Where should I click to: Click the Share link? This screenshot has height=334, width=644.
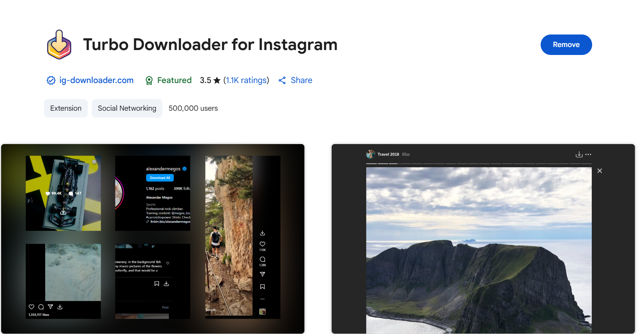pyautogui.click(x=301, y=80)
